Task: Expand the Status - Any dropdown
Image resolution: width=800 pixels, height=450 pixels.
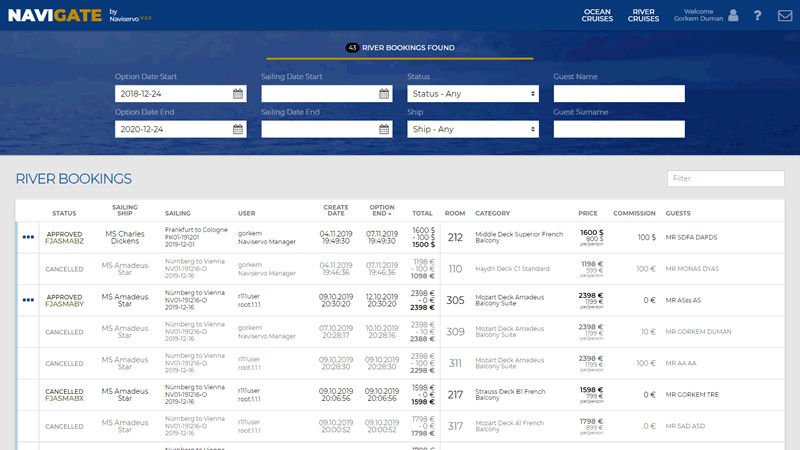Action: (x=472, y=94)
